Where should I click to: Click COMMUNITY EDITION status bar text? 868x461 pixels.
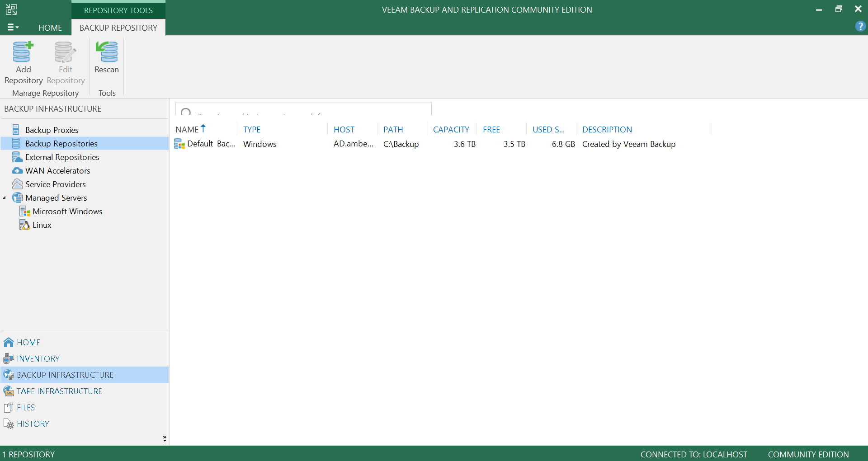(808, 454)
